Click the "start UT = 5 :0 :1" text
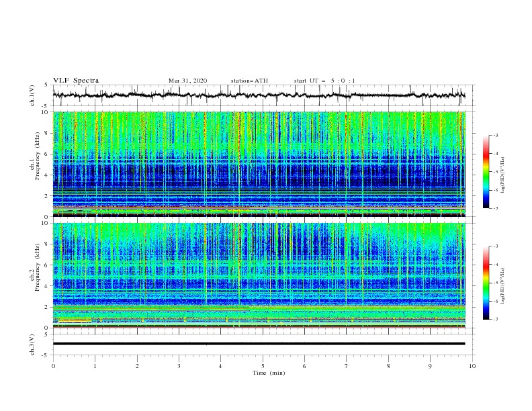The height and width of the screenshot is (411, 532). pyautogui.click(x=324, y=81)
